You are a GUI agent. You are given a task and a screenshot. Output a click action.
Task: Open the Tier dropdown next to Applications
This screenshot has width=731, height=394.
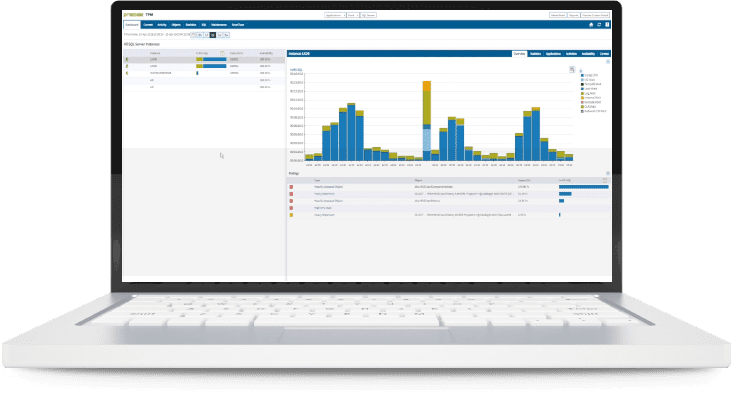pyautogui.click(x=353, y=15)
